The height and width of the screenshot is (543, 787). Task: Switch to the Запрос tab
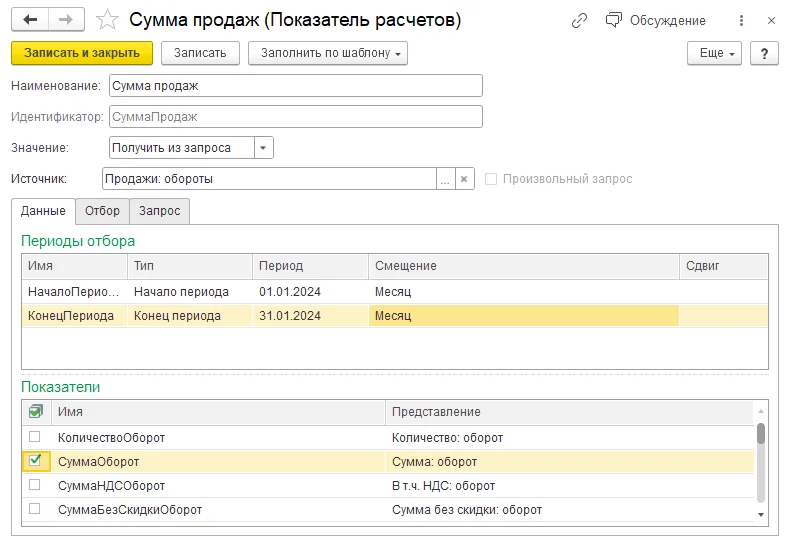tap(160, 211)
